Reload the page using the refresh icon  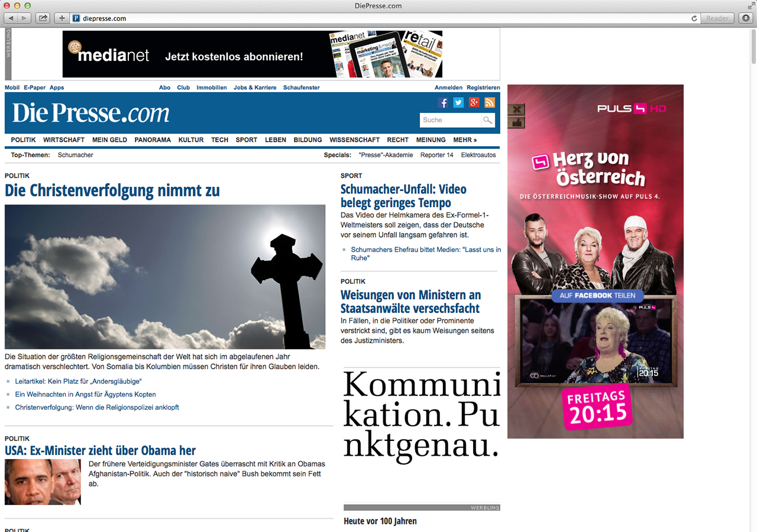pyautogui.click(x=694, y=18)
